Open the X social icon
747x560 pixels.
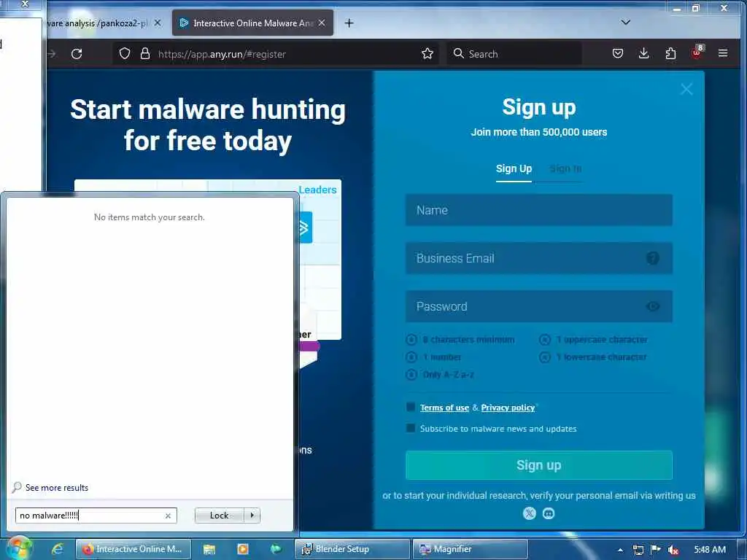tap(530, 513)
